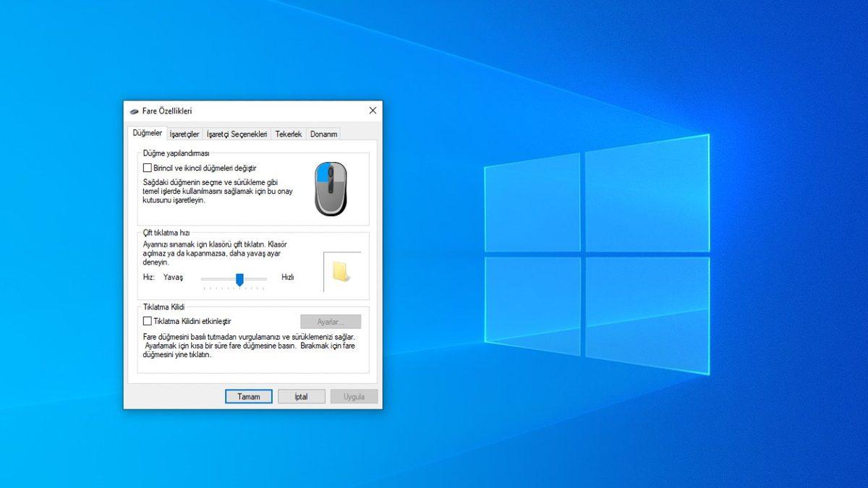
Task: Click the double-click speed slider handle
Action: (240, 280)
